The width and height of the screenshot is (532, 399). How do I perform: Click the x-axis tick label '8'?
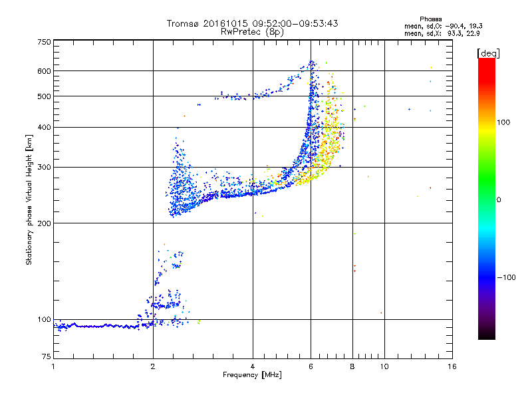352,366
